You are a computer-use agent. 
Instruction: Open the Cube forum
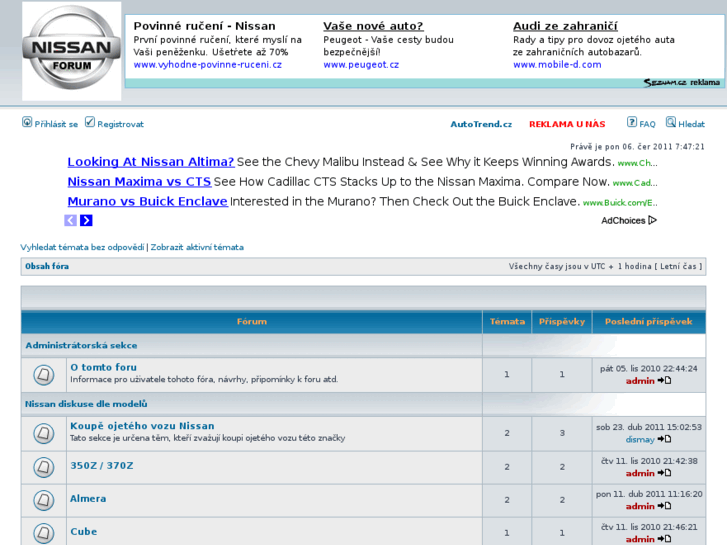(x=83, y=532)
